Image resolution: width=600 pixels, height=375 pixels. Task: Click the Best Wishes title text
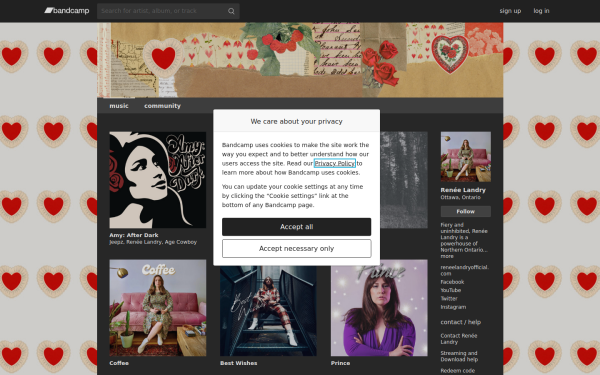pyautogui.click(x=239, y=363)
